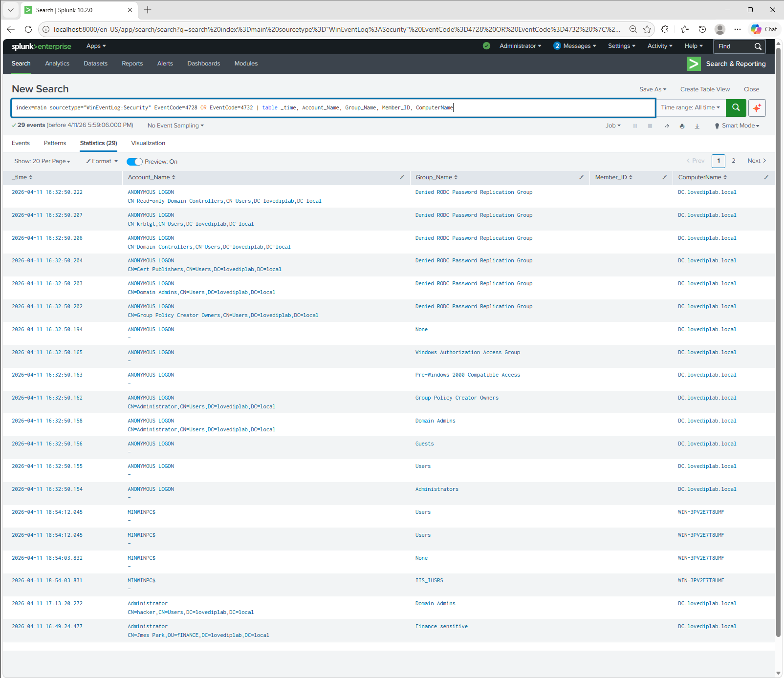Change the Time range: All time picker
Viewport: 784px width, 678px height.
click(x=690, y=107)
